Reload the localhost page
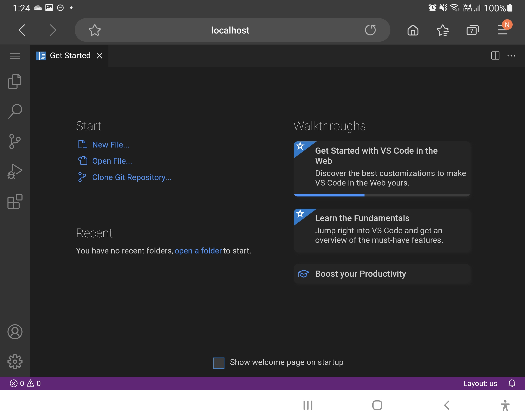This screenshot has height=420, width=525. pos(370,30)
